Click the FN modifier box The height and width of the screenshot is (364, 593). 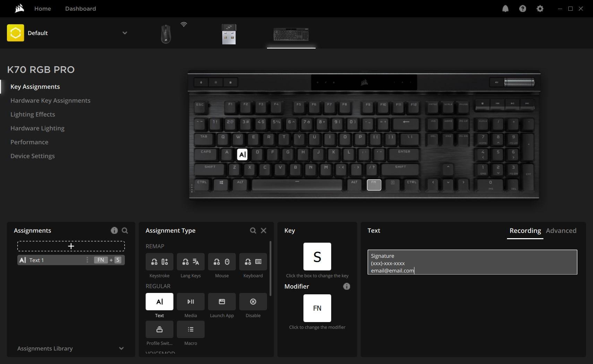point(317,308)
